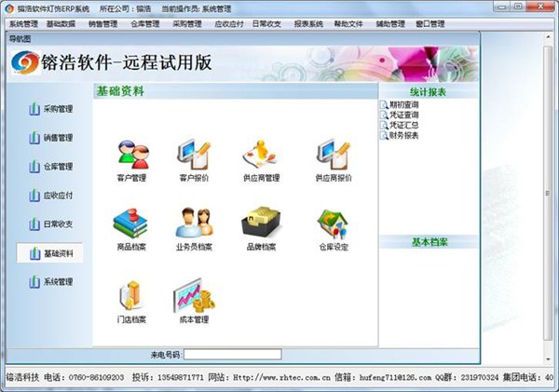Open the 客户报价 icon
559x392 pixels.
(194, 154)
